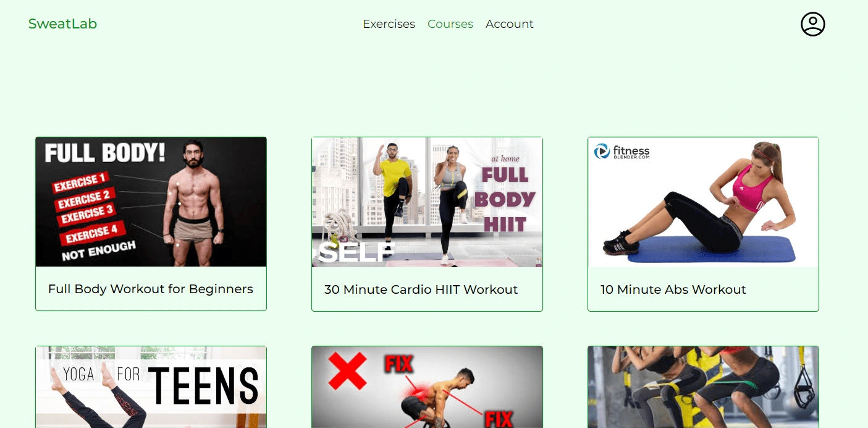Open the resistance band squat thumbnail
The image size is (868, 428).
tap(703, 387)
